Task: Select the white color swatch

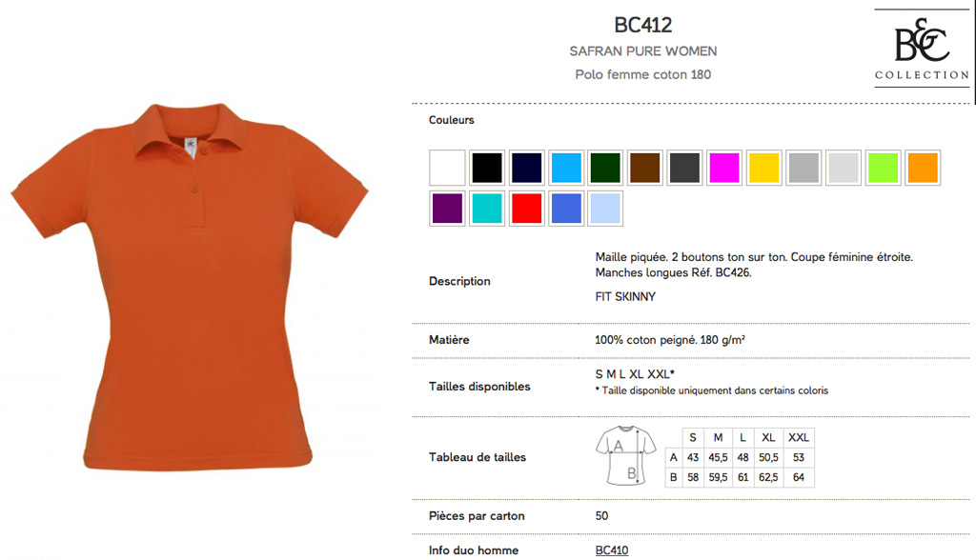Action: pyautogui.click(x=447, y=168)
